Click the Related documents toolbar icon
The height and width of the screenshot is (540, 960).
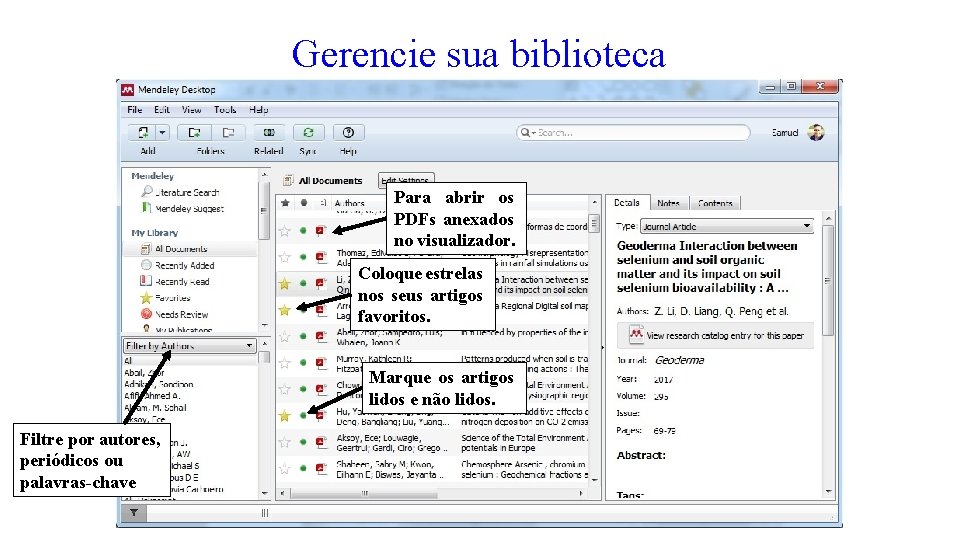click(269, 132)
